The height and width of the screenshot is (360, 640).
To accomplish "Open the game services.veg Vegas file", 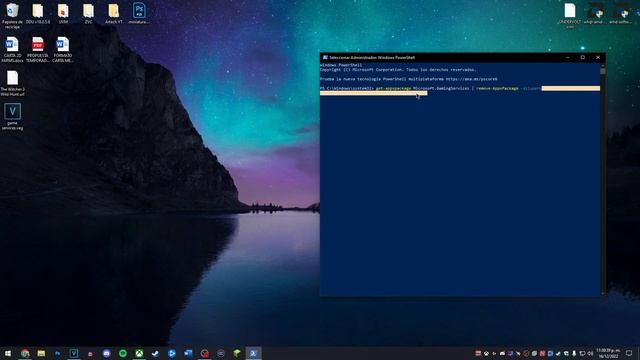I will point(12,117).
